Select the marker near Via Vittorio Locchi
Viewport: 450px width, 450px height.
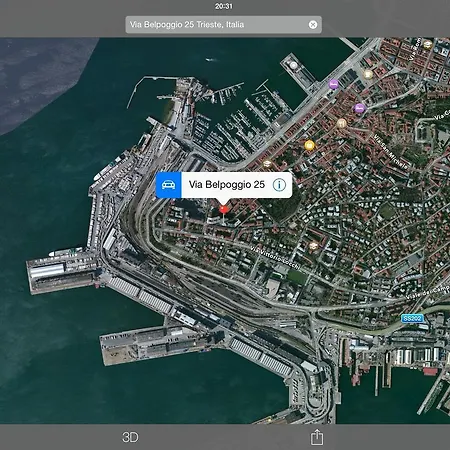(x=313, y=246)
